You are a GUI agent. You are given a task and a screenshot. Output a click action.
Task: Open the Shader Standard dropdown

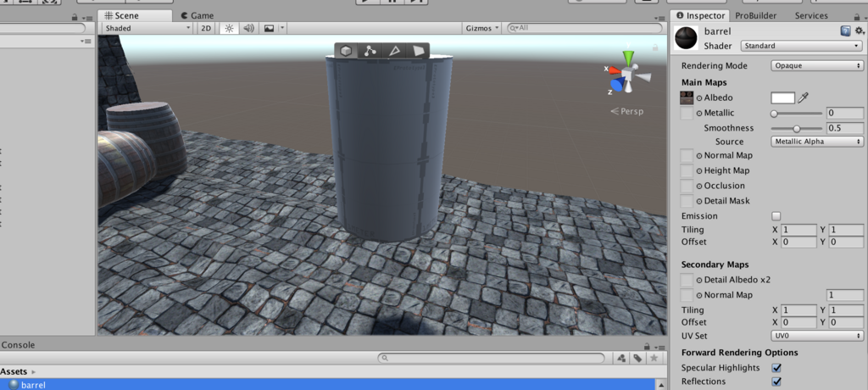802,46
